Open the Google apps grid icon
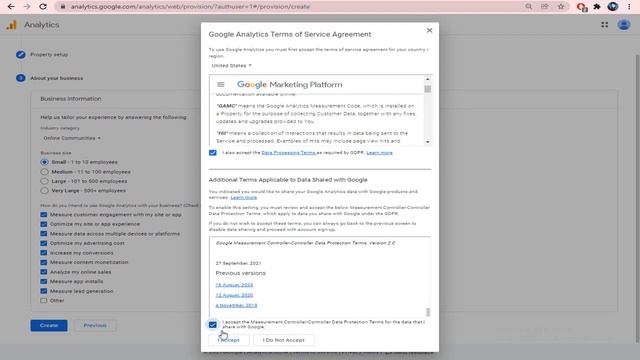The height and width of the screenshot is (360, 640). [604, 25]
